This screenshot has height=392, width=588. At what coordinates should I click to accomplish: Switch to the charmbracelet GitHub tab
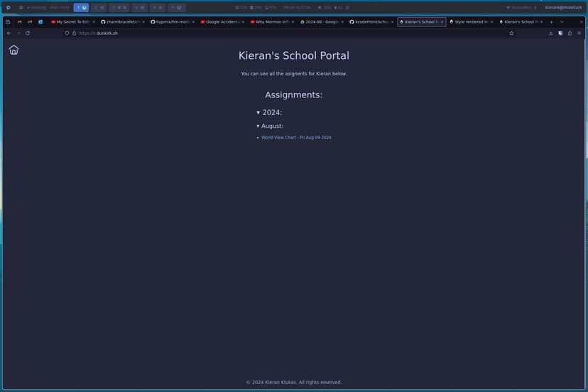click(121, 22)
